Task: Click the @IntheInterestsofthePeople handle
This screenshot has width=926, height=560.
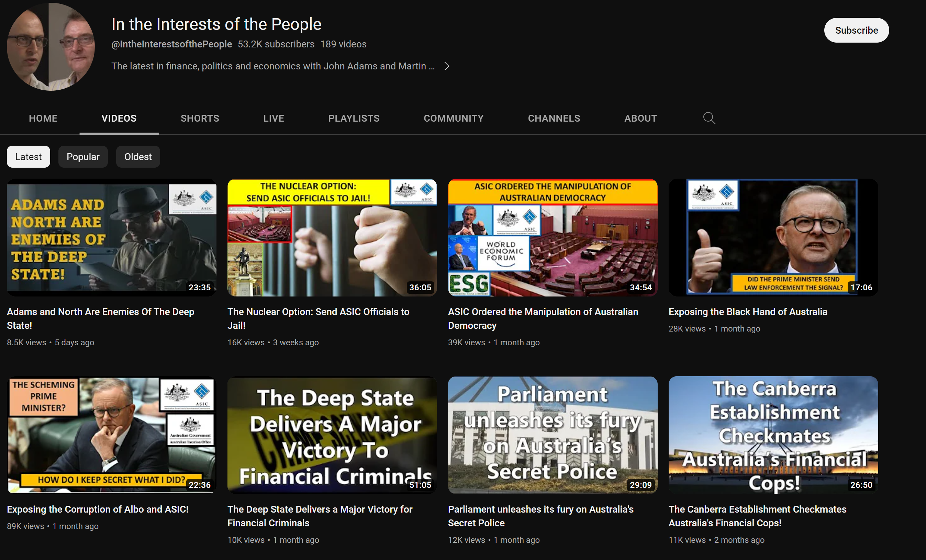Action: pos(172,44)
